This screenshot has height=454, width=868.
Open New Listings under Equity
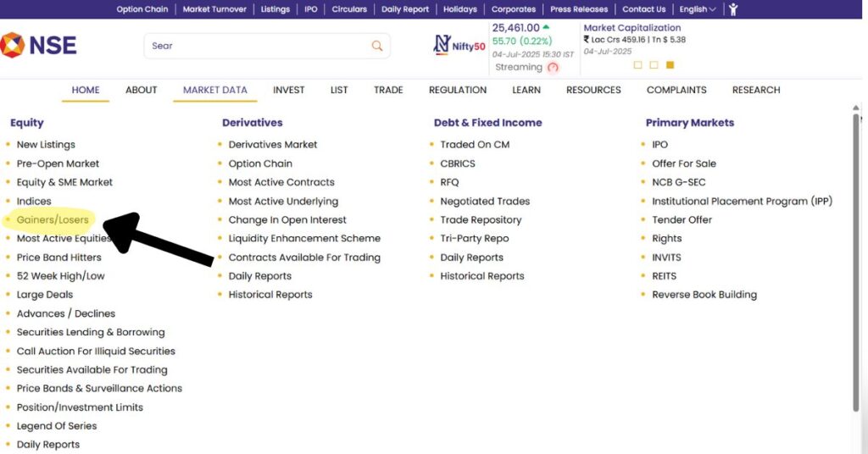click(46, 144)
